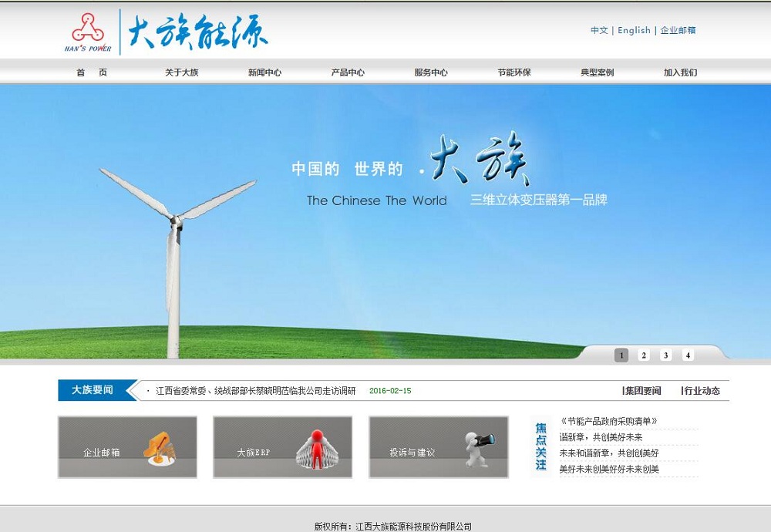Screen dimensions: 771x532
Task: Click the binoculars figure icon
Action: tap(480, 449)
